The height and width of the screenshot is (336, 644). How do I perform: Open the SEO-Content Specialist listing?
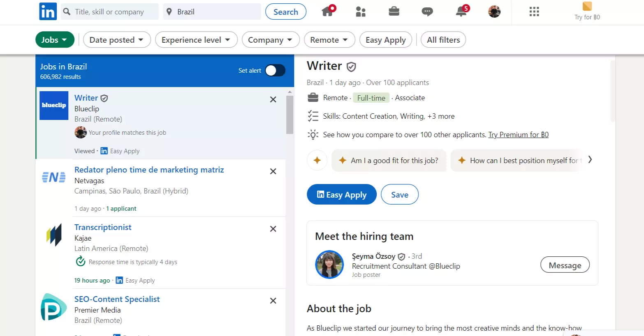click(117, 299)
